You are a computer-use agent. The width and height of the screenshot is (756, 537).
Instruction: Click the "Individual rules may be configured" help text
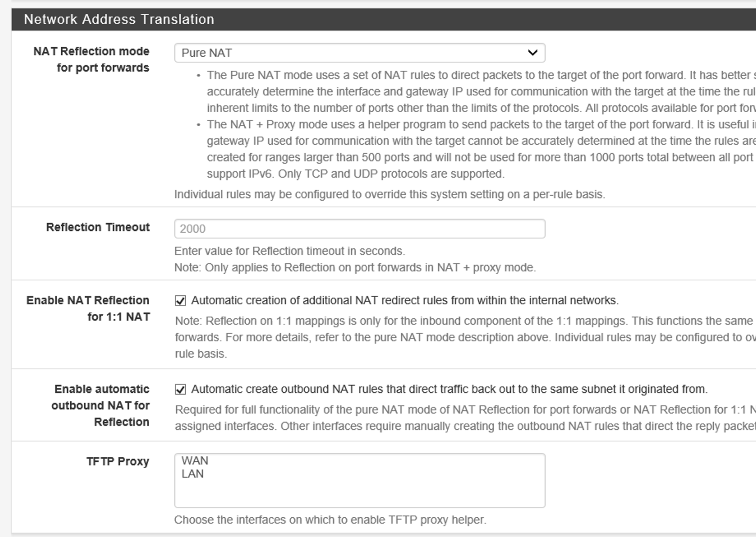point(389,194)
